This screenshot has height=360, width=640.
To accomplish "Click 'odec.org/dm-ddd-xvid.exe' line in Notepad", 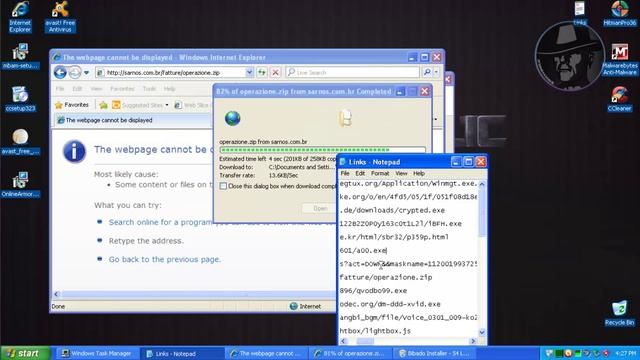I will click(x=390, y=304).
